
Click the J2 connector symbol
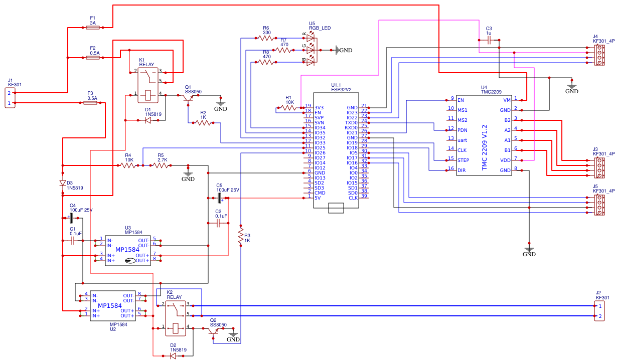tap(599, 311)
